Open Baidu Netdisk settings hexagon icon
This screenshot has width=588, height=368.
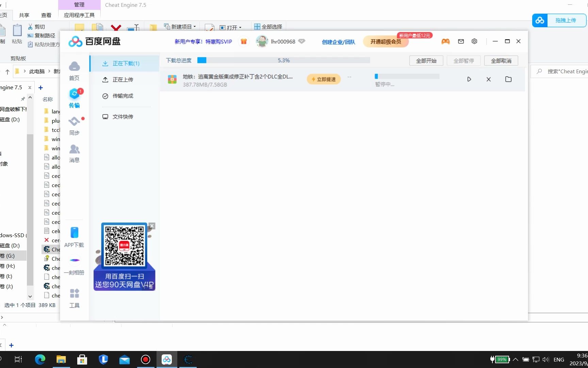474,41
